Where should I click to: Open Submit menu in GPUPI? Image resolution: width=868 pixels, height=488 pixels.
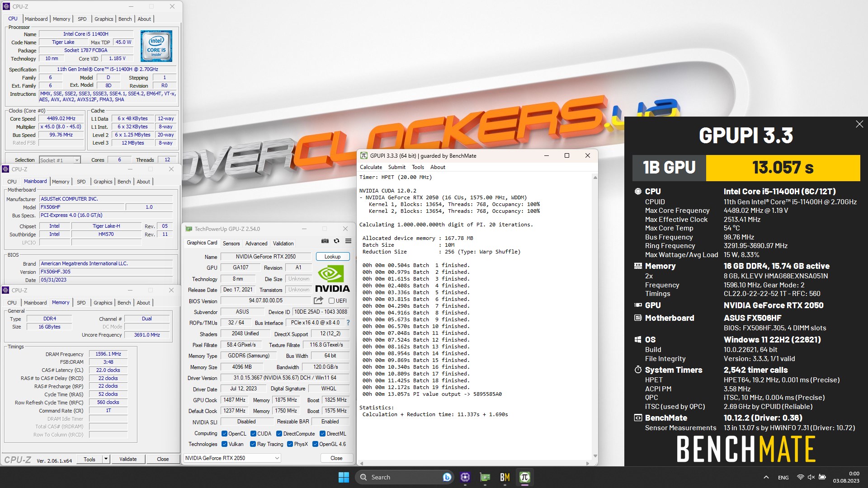[x=396, y=167]
